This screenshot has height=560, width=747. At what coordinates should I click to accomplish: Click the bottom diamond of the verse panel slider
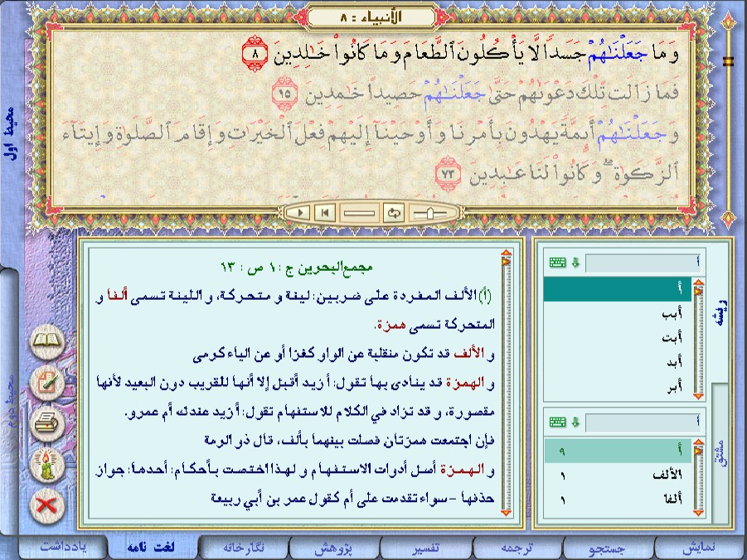tap(728, 219)
